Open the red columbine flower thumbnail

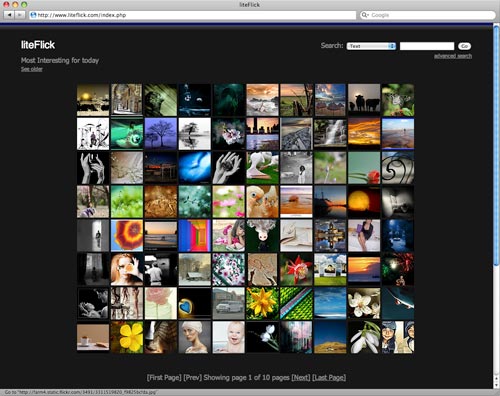296,269
